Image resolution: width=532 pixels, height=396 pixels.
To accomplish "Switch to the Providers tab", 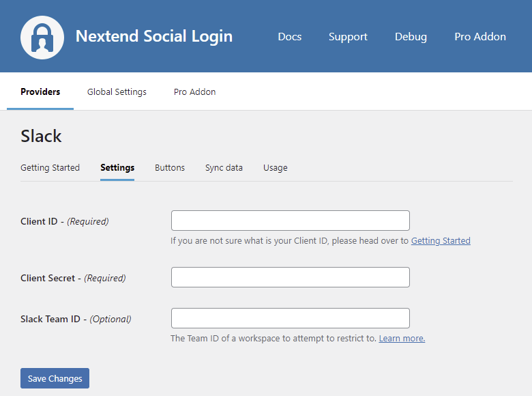I will pyautogui.click(x=40, y=91).
